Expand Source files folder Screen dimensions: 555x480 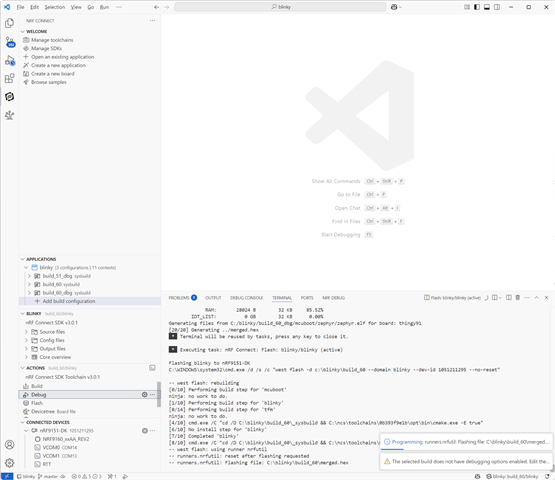click(26, 332)
